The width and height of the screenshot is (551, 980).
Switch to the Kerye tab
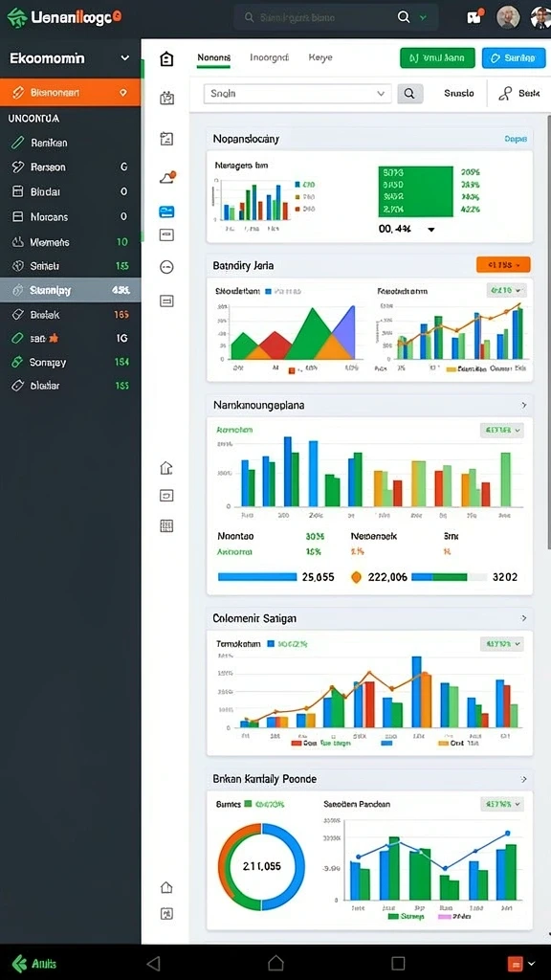click(320, 57)
